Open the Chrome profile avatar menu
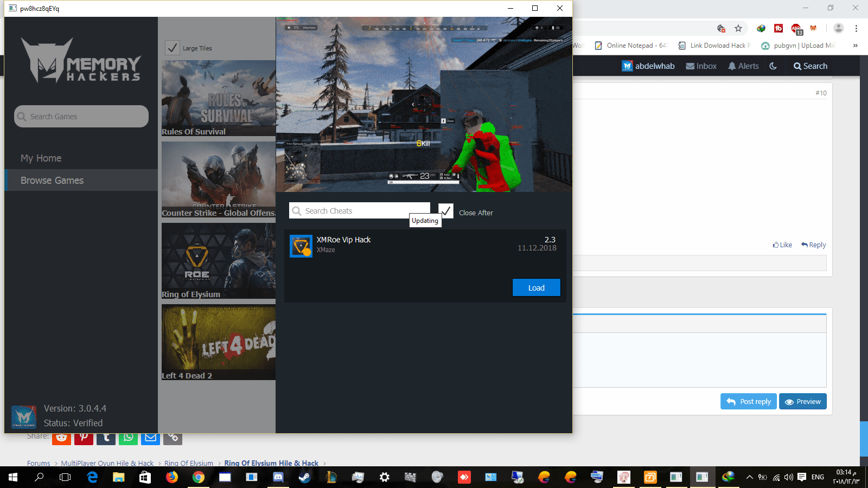 [839, 28]
